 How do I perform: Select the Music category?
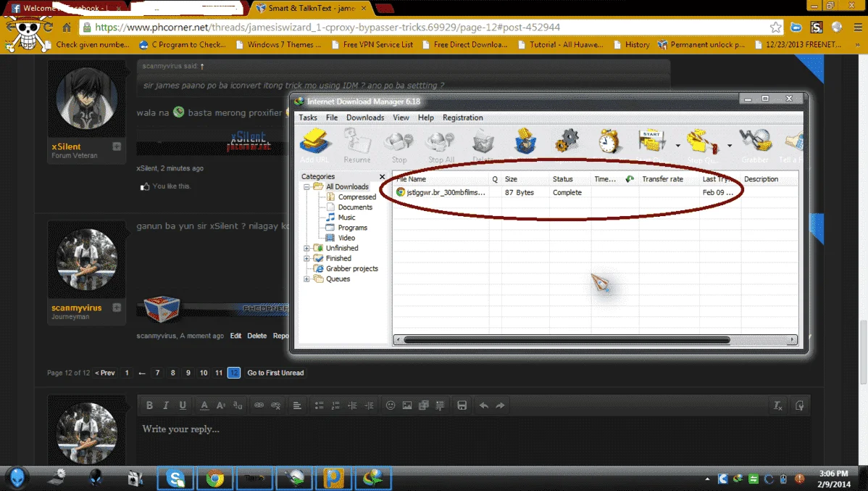coord(346,218)
